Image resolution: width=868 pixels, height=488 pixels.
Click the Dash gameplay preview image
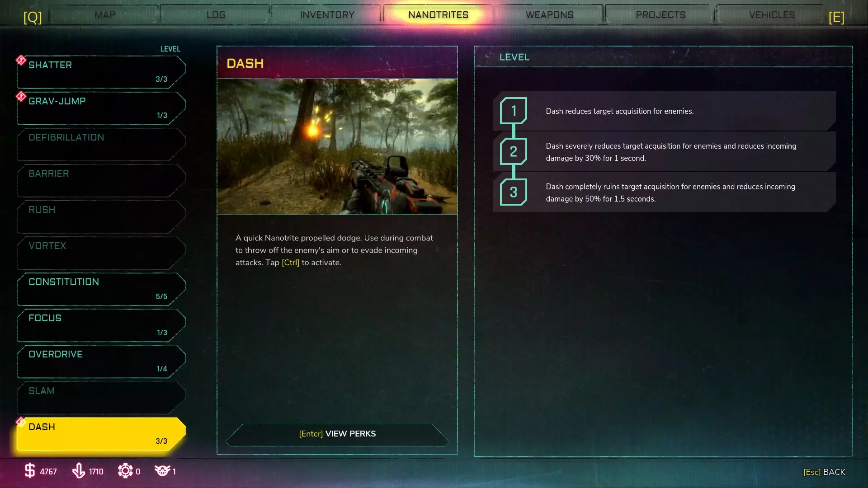coord(337,146)
